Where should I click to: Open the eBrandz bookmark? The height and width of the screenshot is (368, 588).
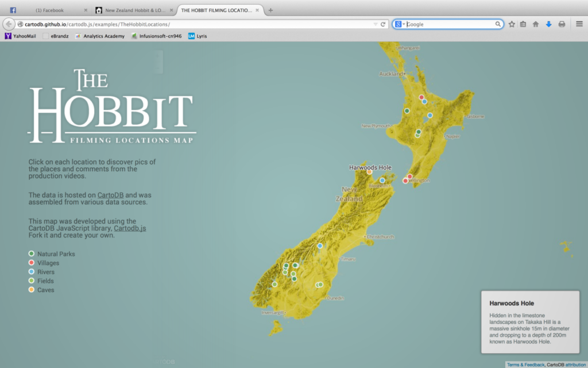point(56,36)
